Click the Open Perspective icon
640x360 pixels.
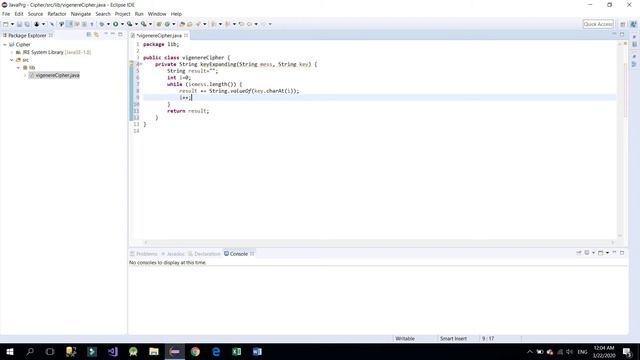click(x=623, y=24)
